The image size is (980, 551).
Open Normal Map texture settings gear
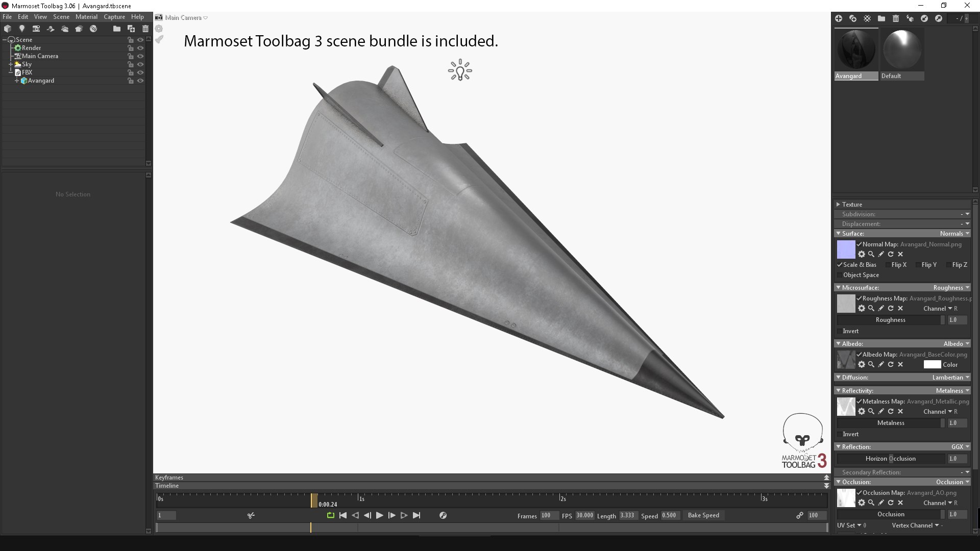pyautogui.click(x=862, y=254)
